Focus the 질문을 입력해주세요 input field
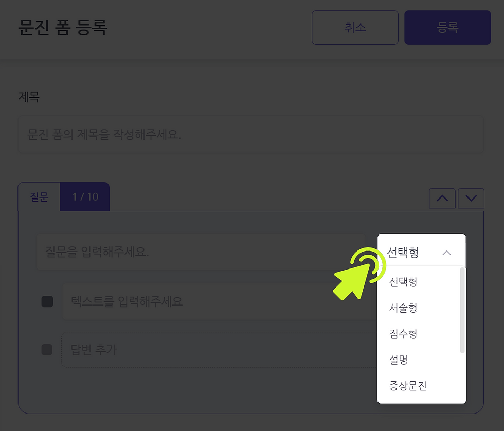Screen dimensions: 504x431 point(201,252)
